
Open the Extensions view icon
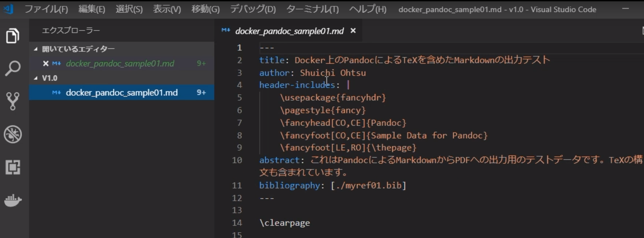click(13, 167)
